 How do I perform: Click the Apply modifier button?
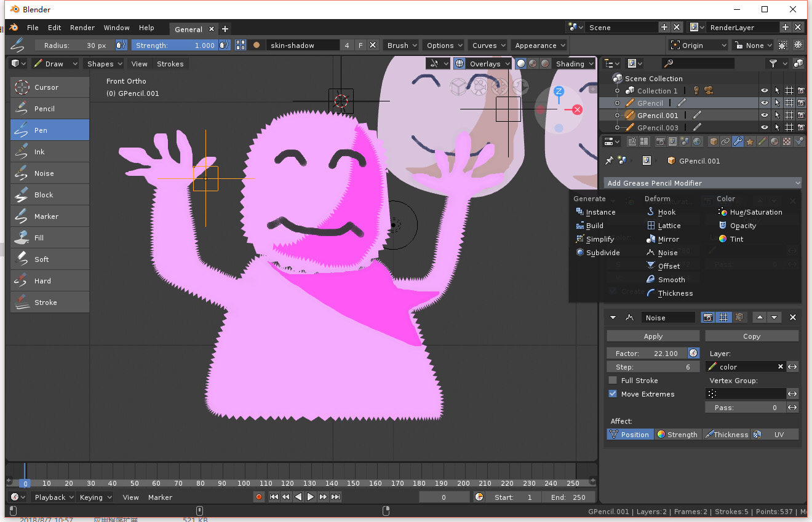[653, 336]
